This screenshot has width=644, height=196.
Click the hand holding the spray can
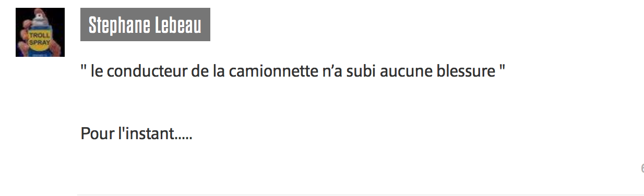tap(24, 39)
